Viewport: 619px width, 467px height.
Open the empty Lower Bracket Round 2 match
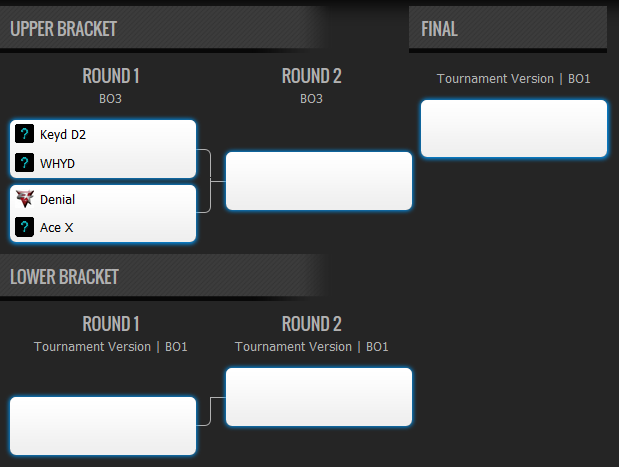pos(319,397)
